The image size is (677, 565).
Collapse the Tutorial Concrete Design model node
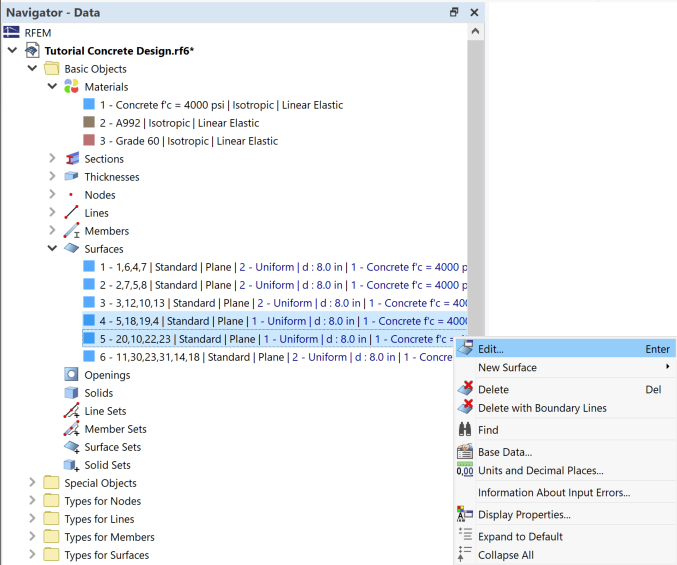tap(13, 50)
